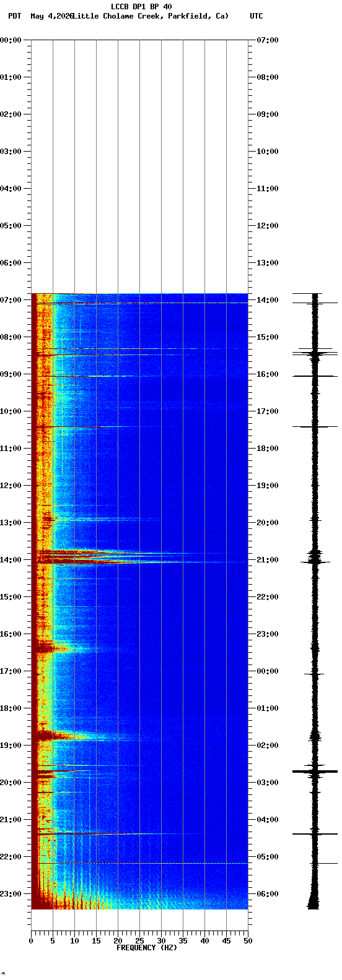342x980 pixels.
Task: Click the '22:00' label on the PDT axis
Action: click(11, 857)
